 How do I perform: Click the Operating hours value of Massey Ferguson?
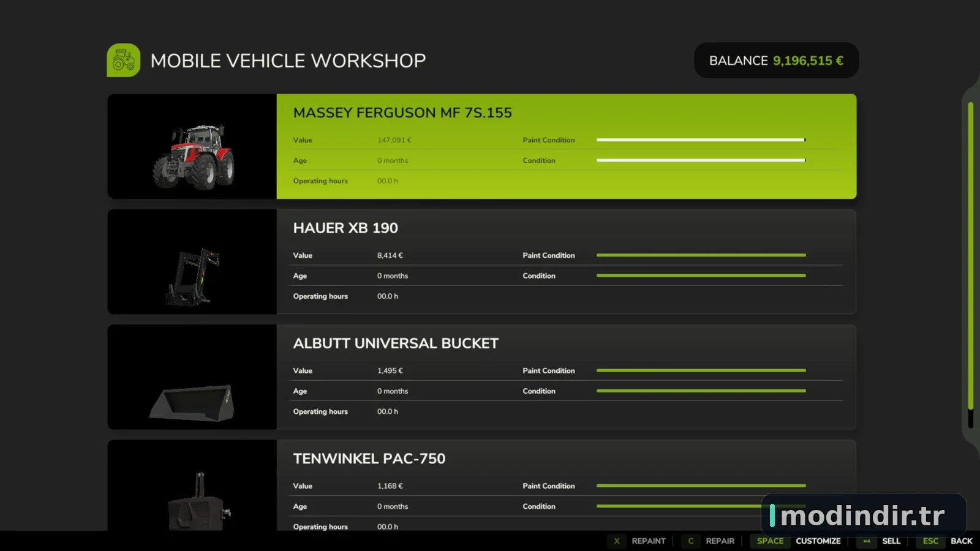388,181
